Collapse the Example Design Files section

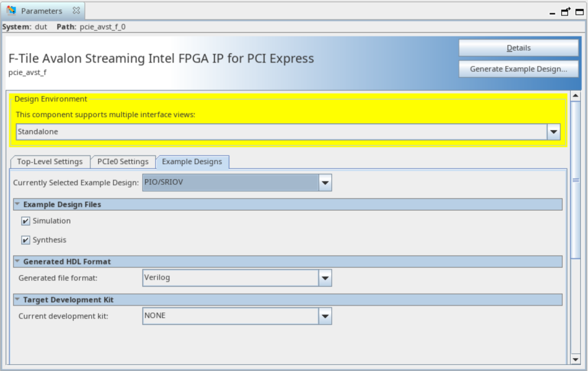coord(17,204)
